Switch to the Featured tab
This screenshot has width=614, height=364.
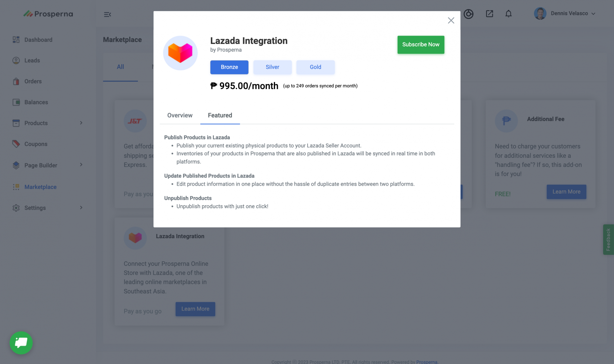[220, 115]
